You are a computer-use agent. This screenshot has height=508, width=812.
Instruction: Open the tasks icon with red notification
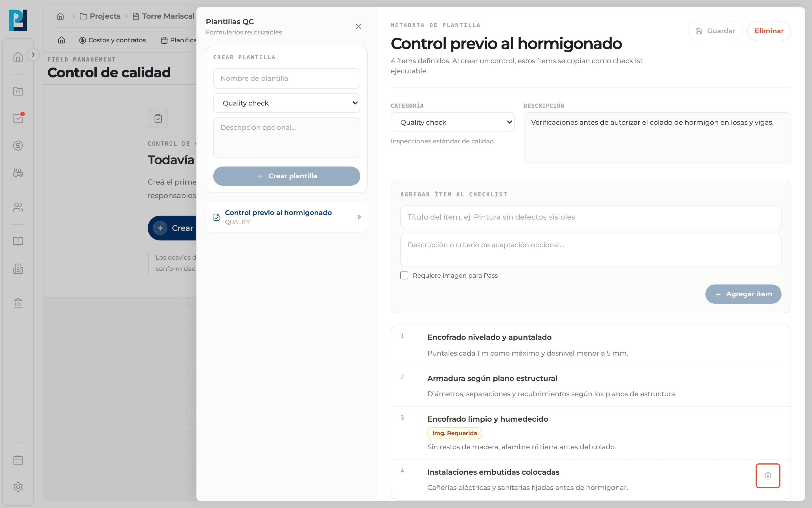pos(18,118)
